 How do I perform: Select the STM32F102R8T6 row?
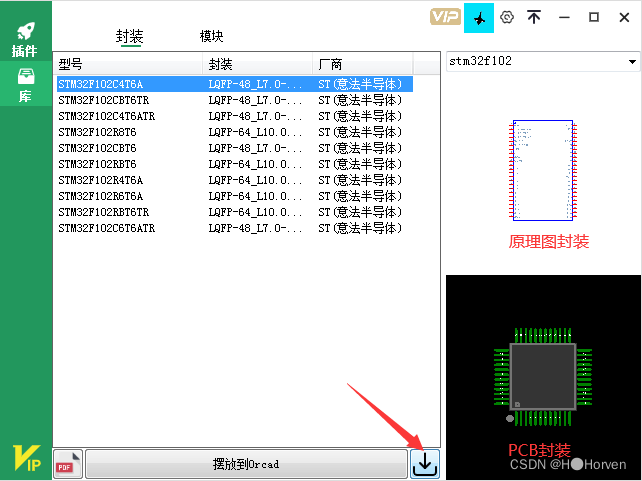[235, 132]
